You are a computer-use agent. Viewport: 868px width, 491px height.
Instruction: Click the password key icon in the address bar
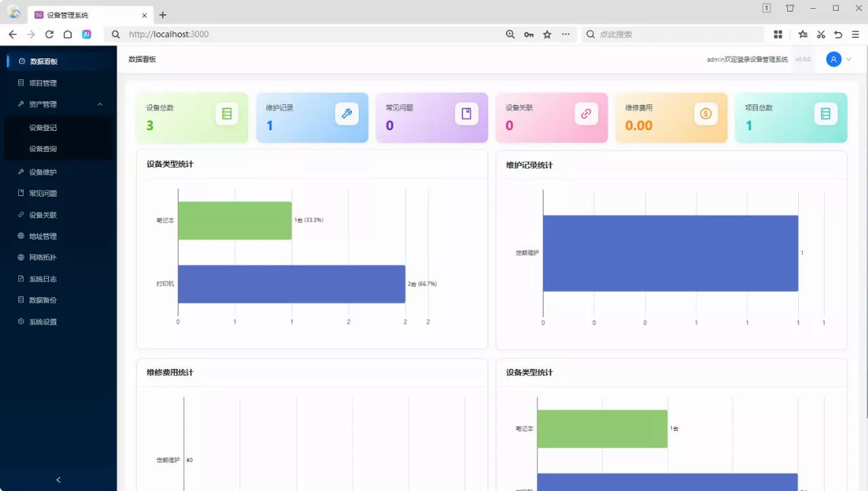[x=529, y=34]
